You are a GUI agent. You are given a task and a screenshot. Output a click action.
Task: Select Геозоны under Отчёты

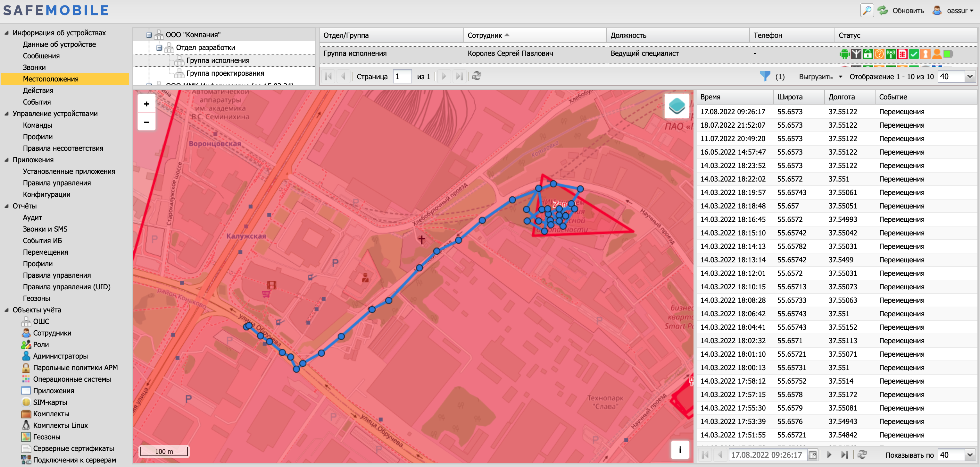(36, 298)
